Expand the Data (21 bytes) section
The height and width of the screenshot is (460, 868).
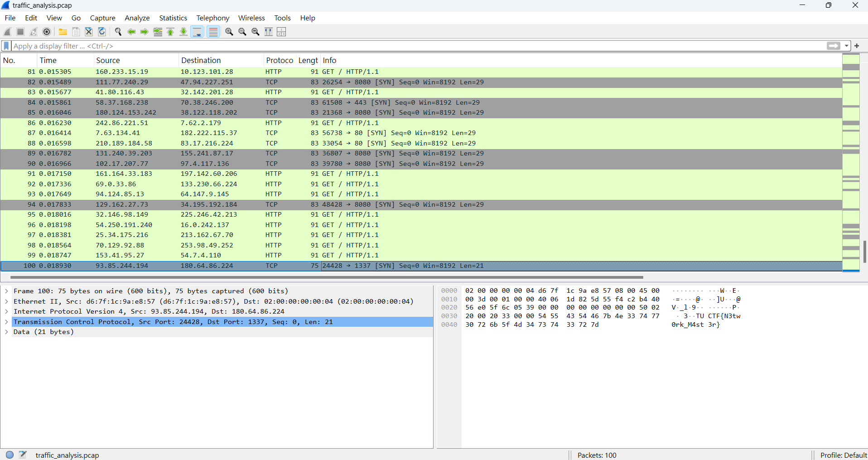[x=6, y=332]
